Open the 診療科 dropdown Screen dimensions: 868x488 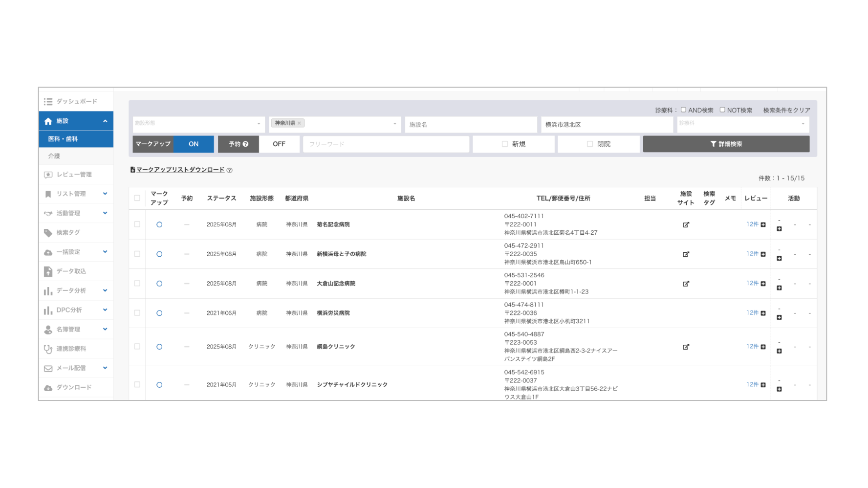click(743, 124)
